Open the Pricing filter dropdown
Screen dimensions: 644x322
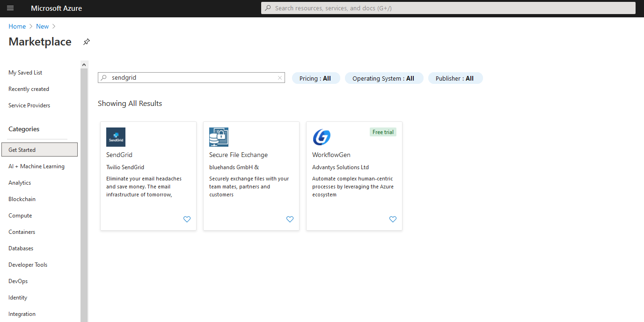[x=316, y=78]
